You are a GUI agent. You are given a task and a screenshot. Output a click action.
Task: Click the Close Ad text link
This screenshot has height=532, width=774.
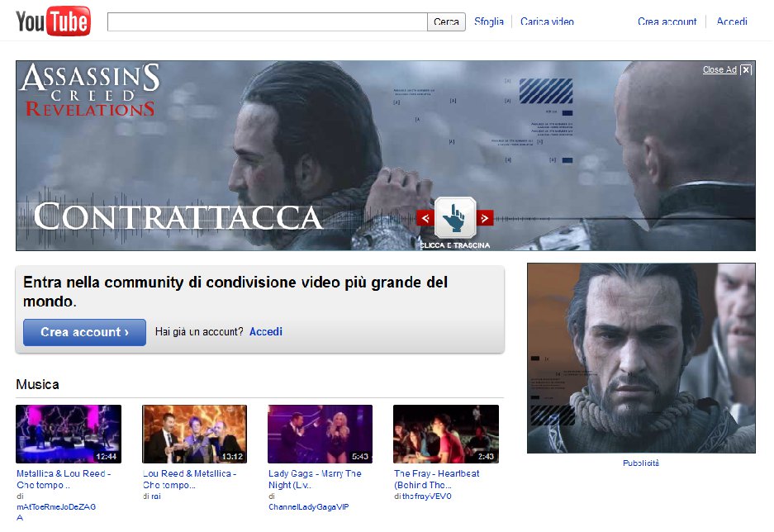tap(719, 69)
